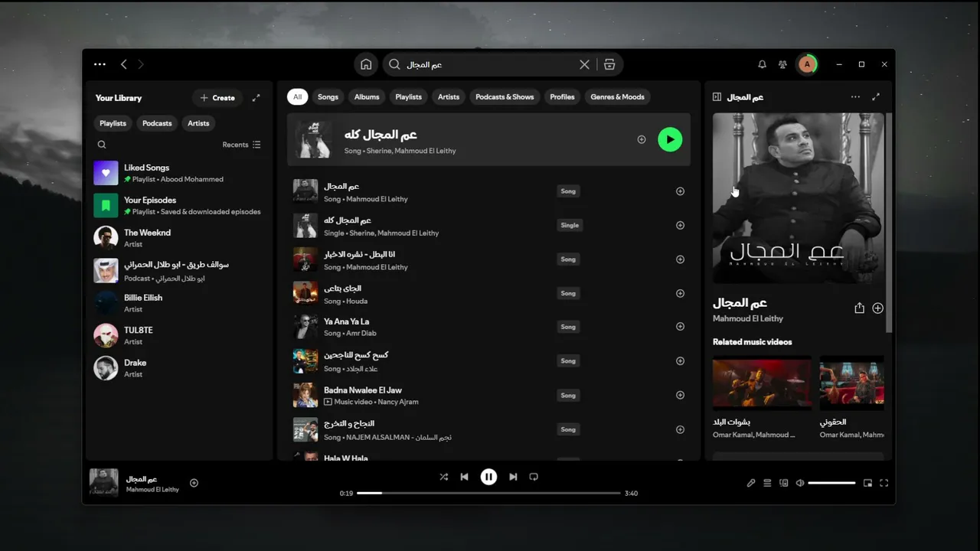Go back using the left arrow
The image size is (980, 551).
(124, 65)
